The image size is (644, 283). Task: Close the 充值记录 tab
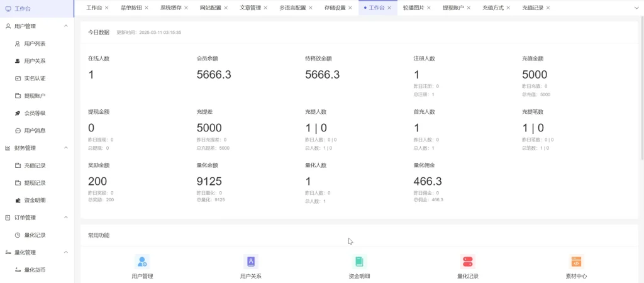(x=548, y=8)
